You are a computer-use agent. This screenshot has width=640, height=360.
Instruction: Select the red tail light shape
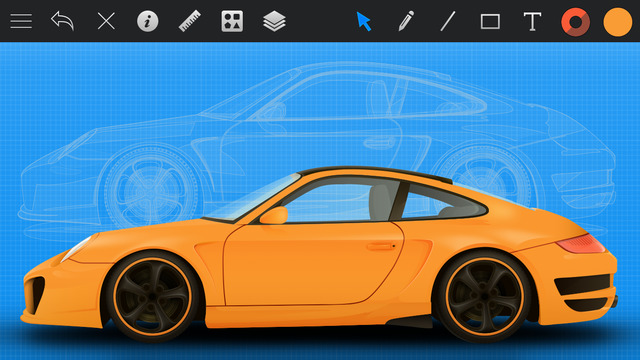pyautogui.click(x=581, y=244)
